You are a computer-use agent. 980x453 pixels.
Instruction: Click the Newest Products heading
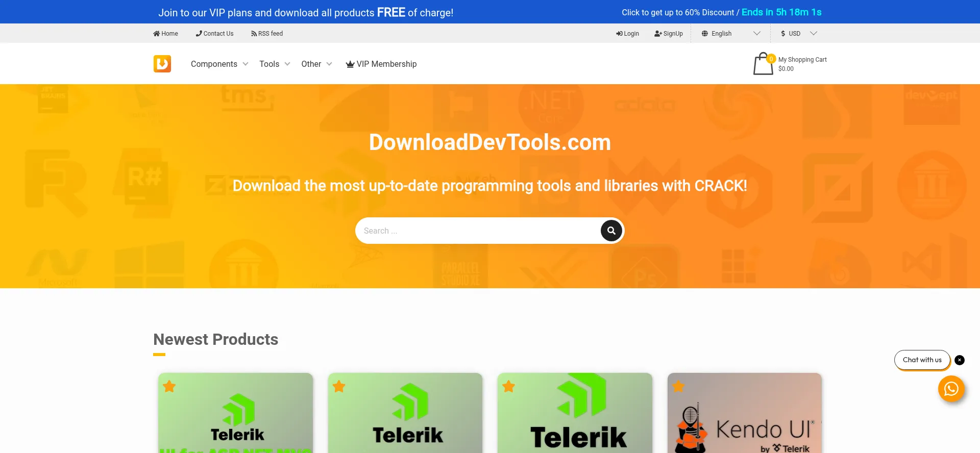216,339
